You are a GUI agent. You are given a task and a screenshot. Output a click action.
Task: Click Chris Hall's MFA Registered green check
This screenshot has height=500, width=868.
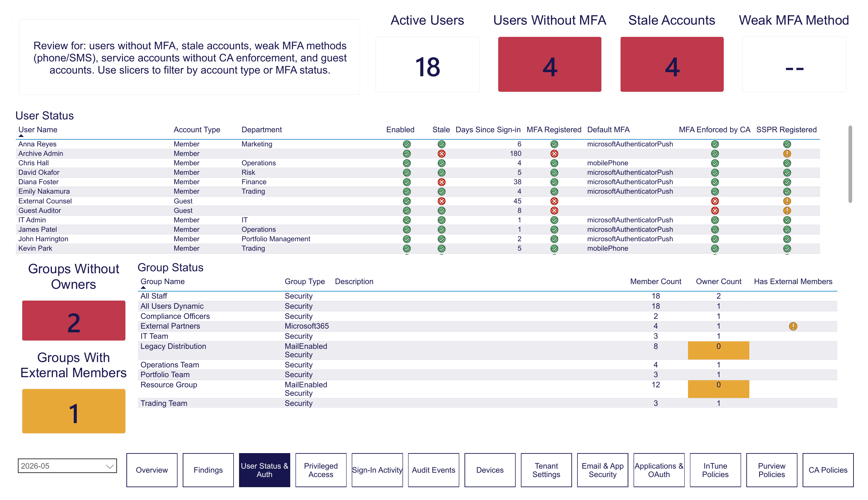click(x=554, y=163)
